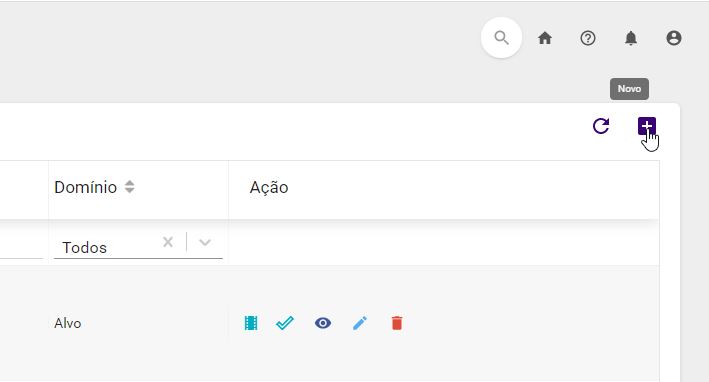Expand the Domínio filter chevron
This screenshot has width=709, height=382.
pos(205,242)
